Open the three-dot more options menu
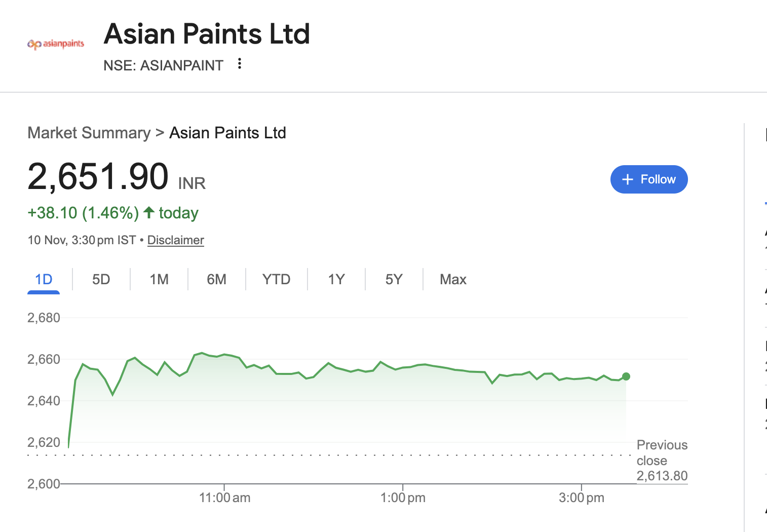Screen dimensions: 767x532 coord(240,64)
